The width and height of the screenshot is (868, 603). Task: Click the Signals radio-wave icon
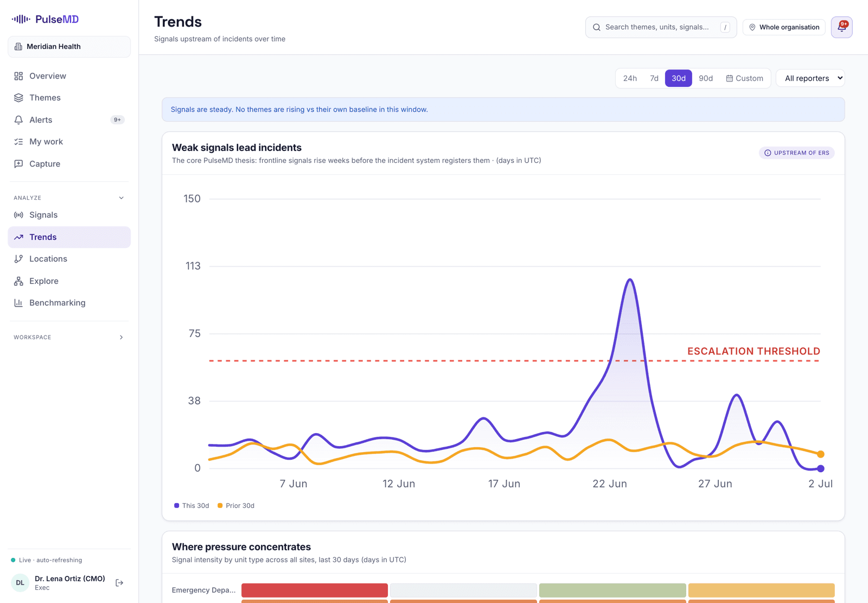tap(18, 215)
